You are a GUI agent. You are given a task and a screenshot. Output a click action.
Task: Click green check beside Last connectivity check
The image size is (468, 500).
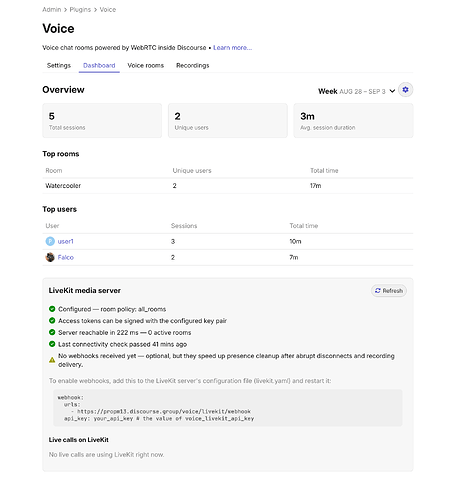52,344
